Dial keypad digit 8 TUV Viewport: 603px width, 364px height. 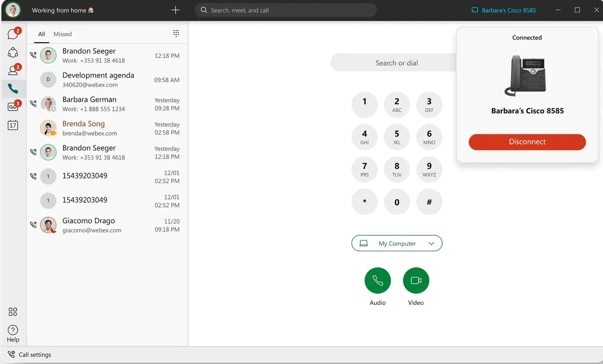[x=397, y=169]
